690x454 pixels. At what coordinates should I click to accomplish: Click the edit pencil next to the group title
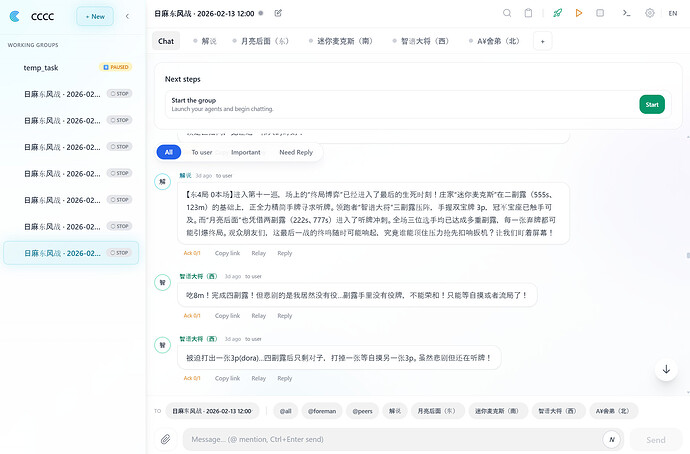pos(278,13)
